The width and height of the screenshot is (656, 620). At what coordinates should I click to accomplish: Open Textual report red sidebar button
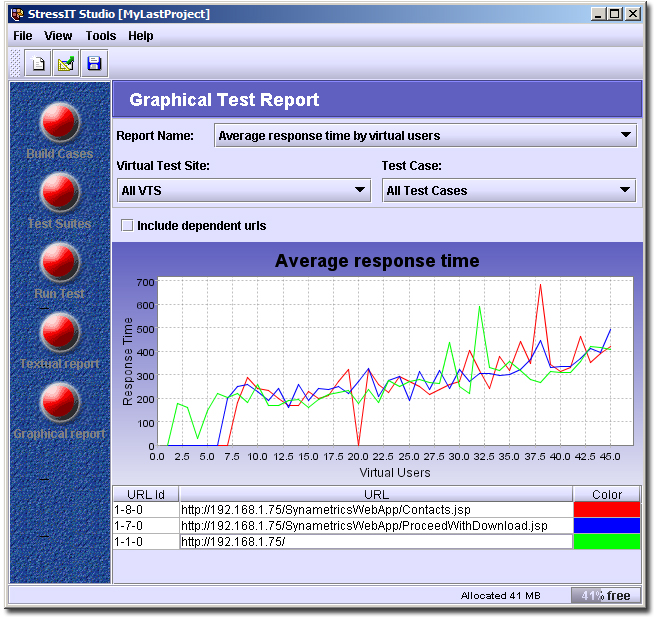(59, 332)
